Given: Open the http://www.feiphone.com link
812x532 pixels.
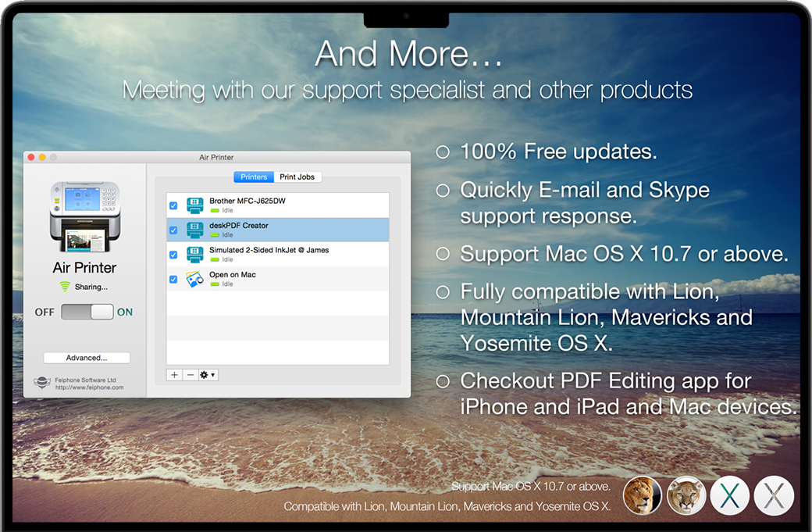Looking at the screenshot, I should pos(90,387).
